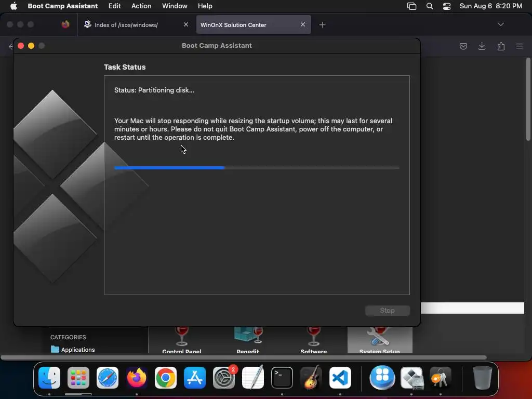Minimize the Boot Camp Assistant window
This screenshot has width=532, height=399.
tap(31, 46)
